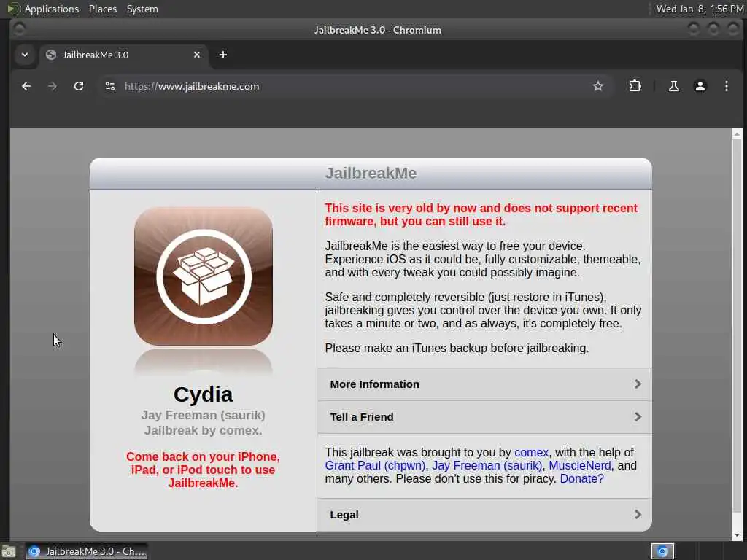
Task: Click 'Jailbreak by comex.' subtitle text
Action: point(203,430)
